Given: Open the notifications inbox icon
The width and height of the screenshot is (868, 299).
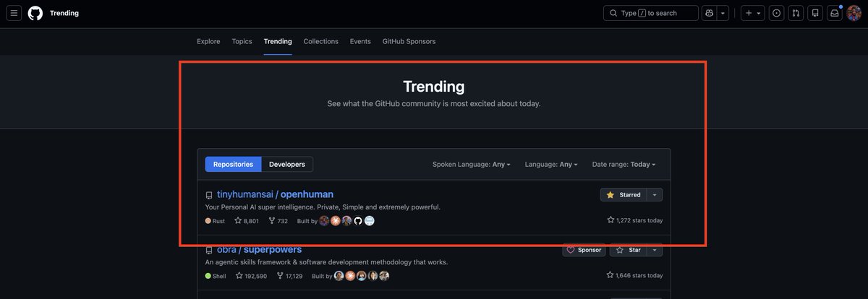Looking at the screenshot, I should [x=835, y=13].
